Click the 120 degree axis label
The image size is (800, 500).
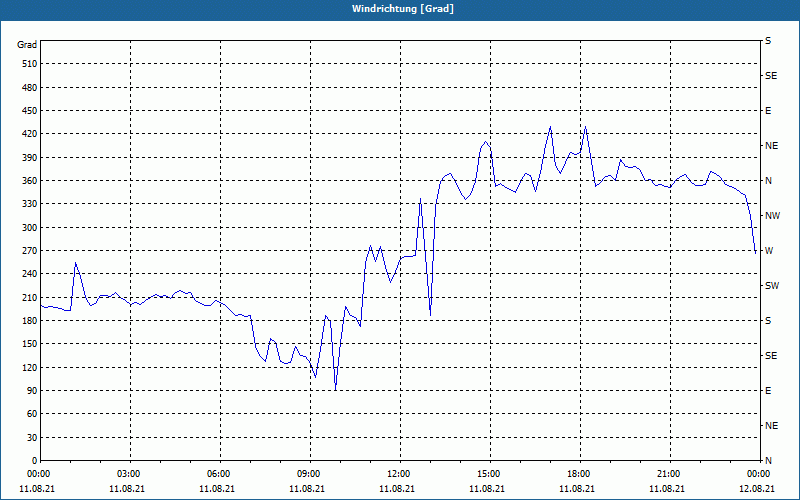pyautogui.click(x=30, y=367)
